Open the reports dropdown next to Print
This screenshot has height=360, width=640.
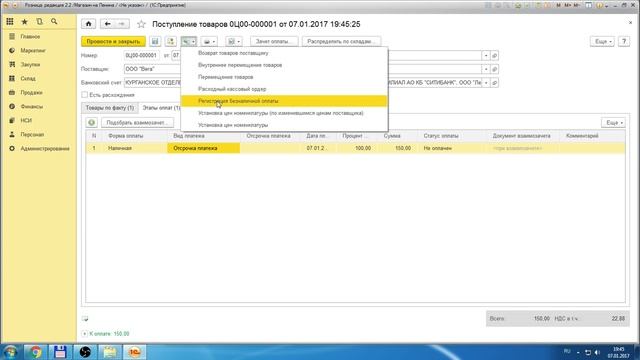(234, 42)
